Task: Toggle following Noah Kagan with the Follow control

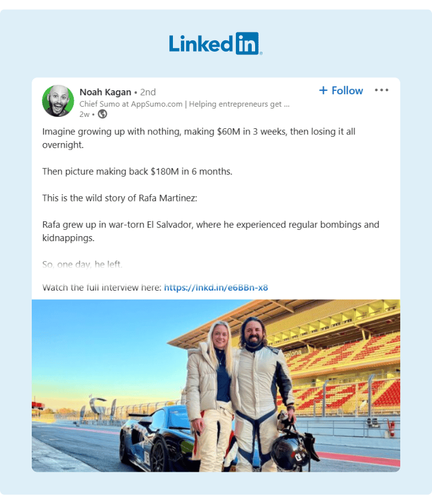Action: 340,90
